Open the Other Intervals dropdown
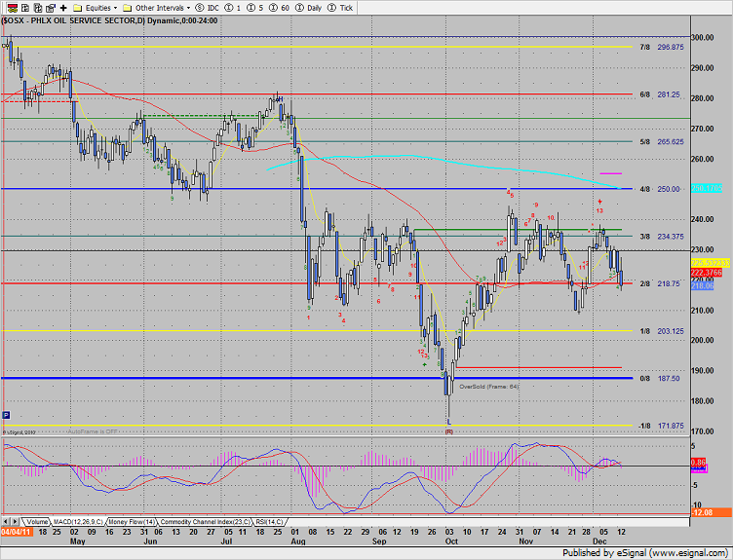 click(x=157, y=8)
